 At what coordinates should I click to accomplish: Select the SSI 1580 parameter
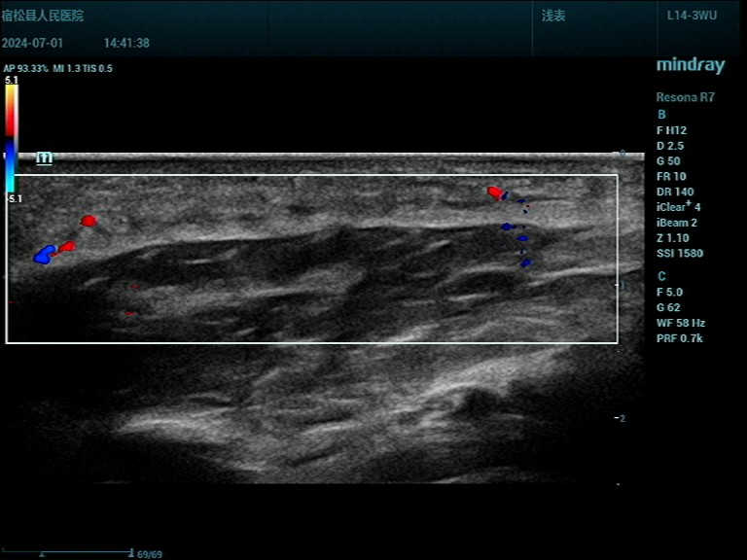pyautogui.click(x=680, y=253)
